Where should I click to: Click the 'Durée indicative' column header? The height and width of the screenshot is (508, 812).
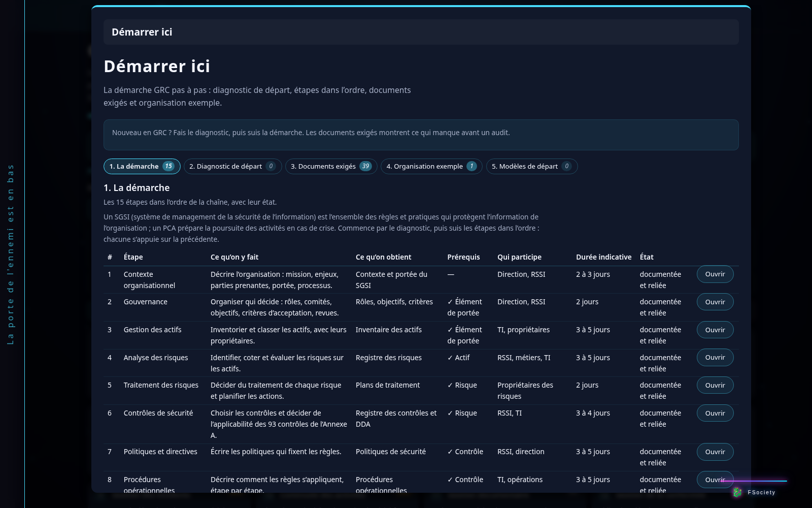point(603,257)
